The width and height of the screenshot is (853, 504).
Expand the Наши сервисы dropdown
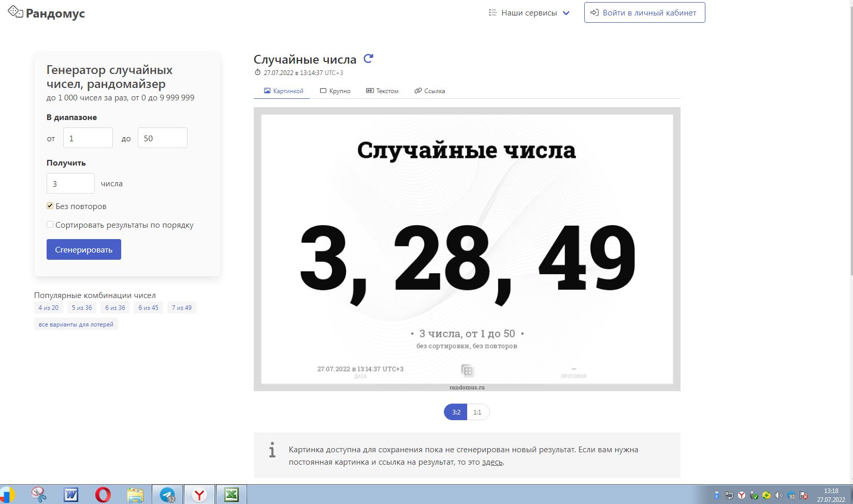529,13
